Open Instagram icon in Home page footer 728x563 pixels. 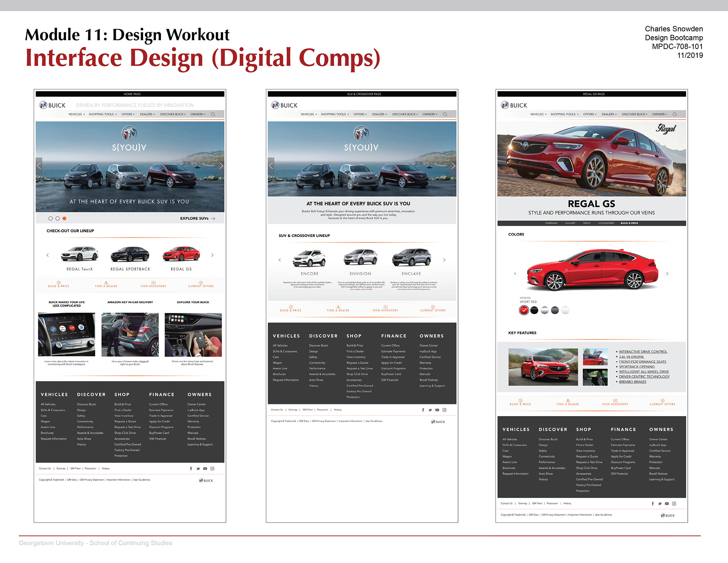[x=212, y=469]
